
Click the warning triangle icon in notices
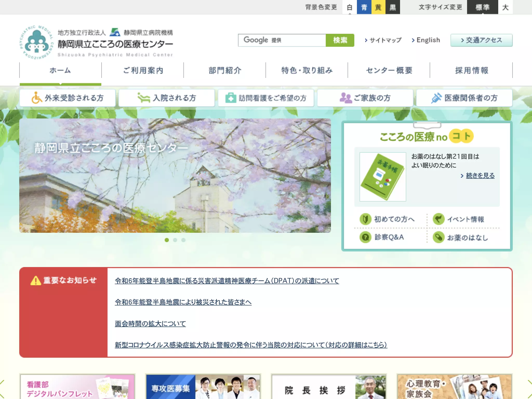(x=36, y=280)
